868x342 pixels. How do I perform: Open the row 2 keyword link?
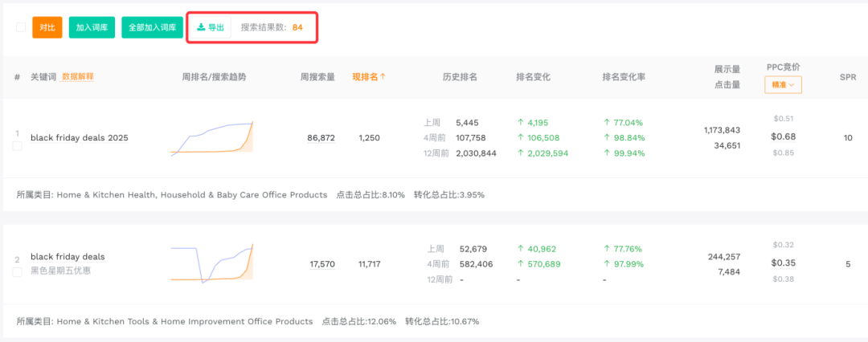68,257
